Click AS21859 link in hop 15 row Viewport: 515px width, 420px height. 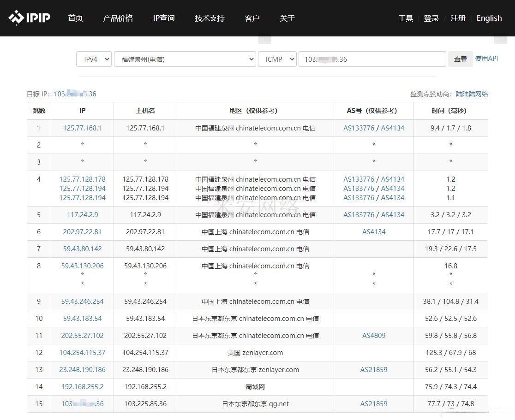pos(374,403)
